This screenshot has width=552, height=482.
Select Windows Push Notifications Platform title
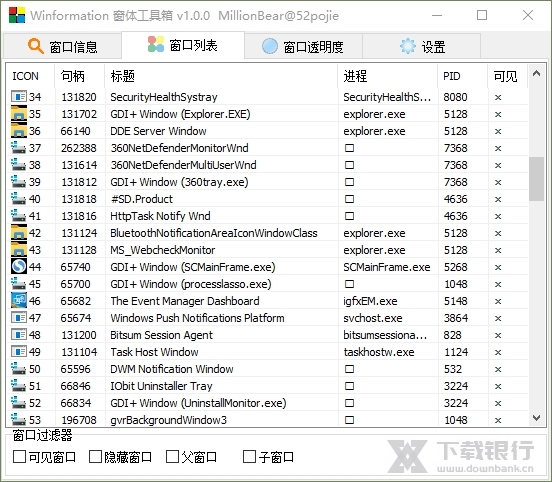(x=197, y=318)
